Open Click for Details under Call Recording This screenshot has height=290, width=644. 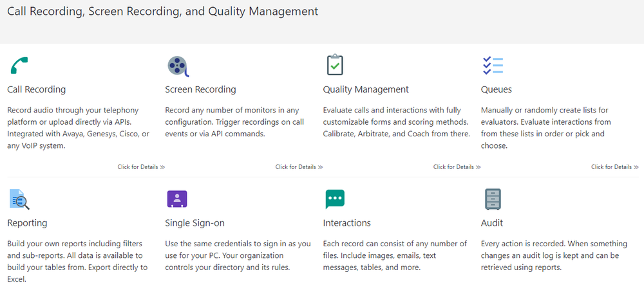pos(141,167)
